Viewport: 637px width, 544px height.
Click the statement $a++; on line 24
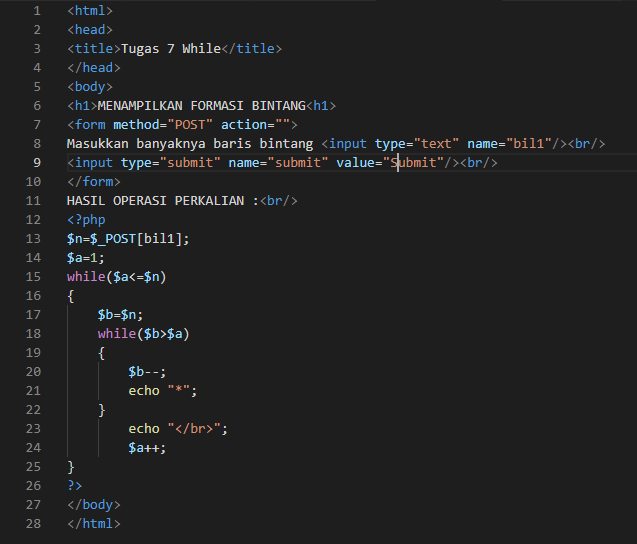147,448
